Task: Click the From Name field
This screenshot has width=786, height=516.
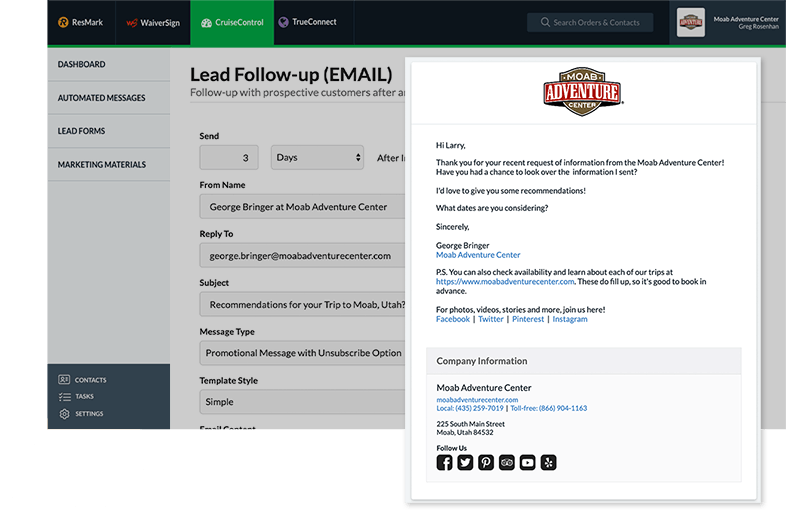Action: click(x=302, y=207)
